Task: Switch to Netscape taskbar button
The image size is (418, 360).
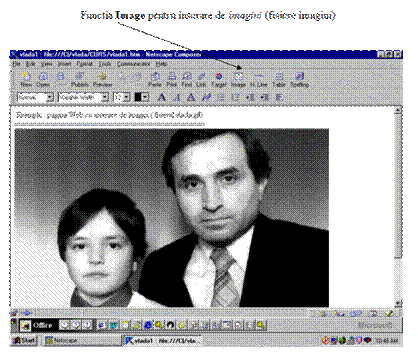Action: [x=82, y=341]
